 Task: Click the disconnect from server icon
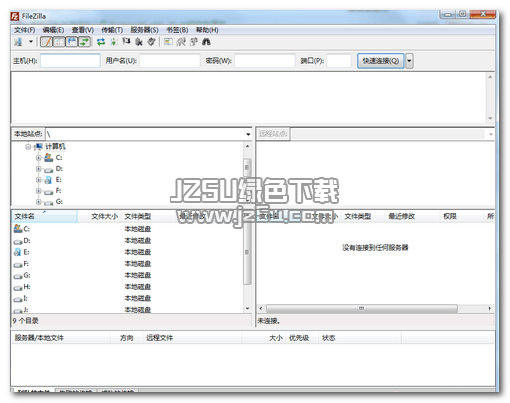tap(139, 42)
